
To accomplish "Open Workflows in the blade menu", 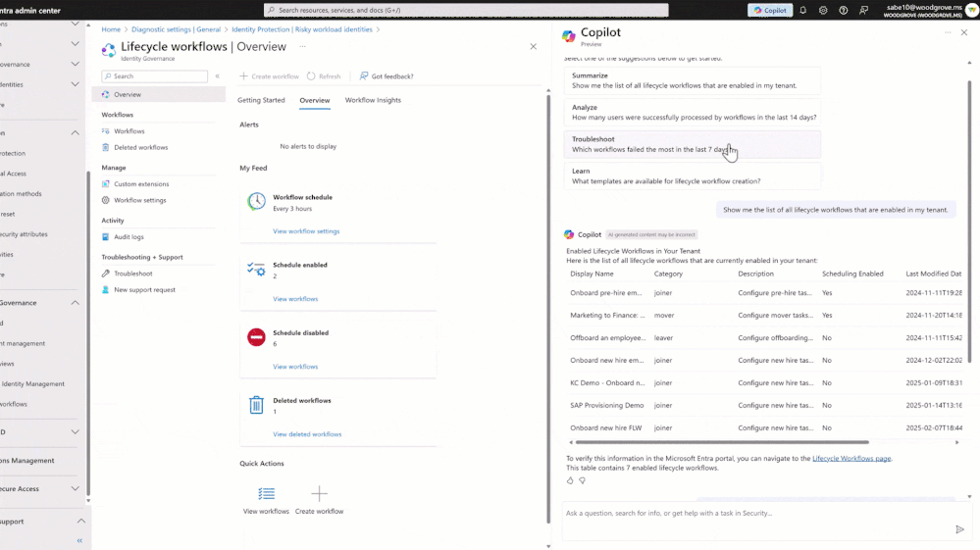I will [129, 131].
